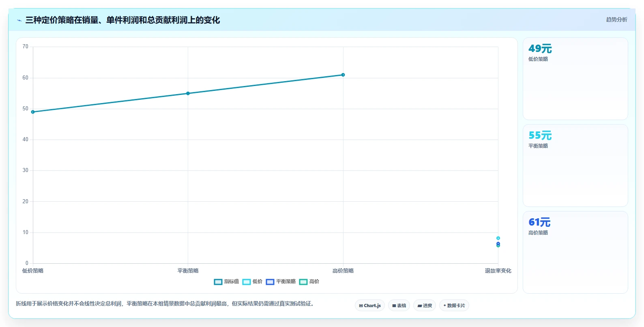
Task: Select the 高价策略 data point at 61
Action: [x=343, y=75]
